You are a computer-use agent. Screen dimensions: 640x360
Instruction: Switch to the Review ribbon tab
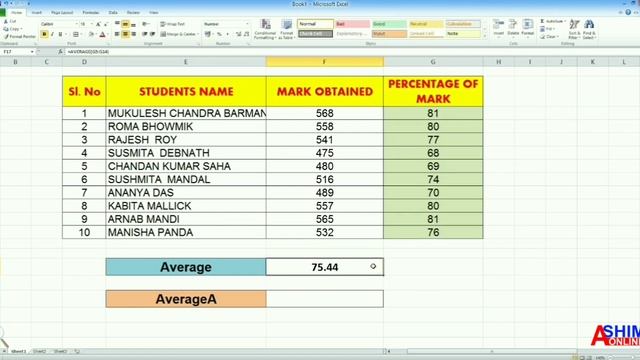tap(133, 13)
